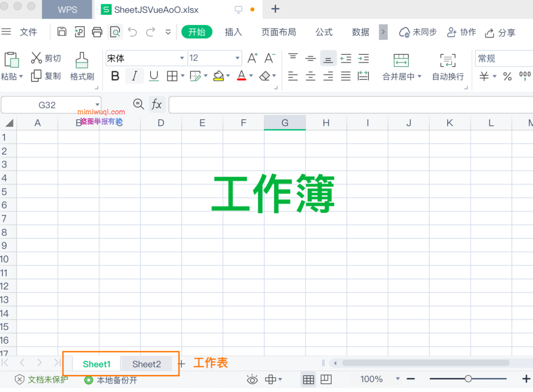Open the 文件 menu

[29, 32]
